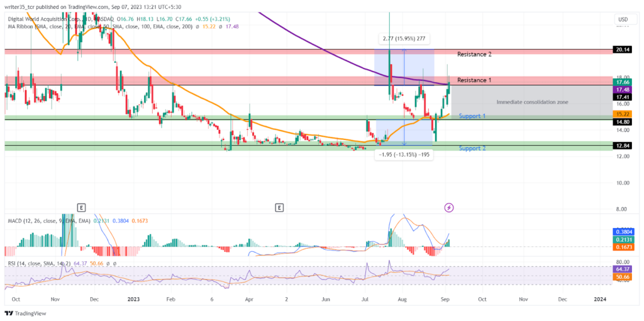
Task: Click the 8.00 tick on the price axis
Action: [621, 209]
